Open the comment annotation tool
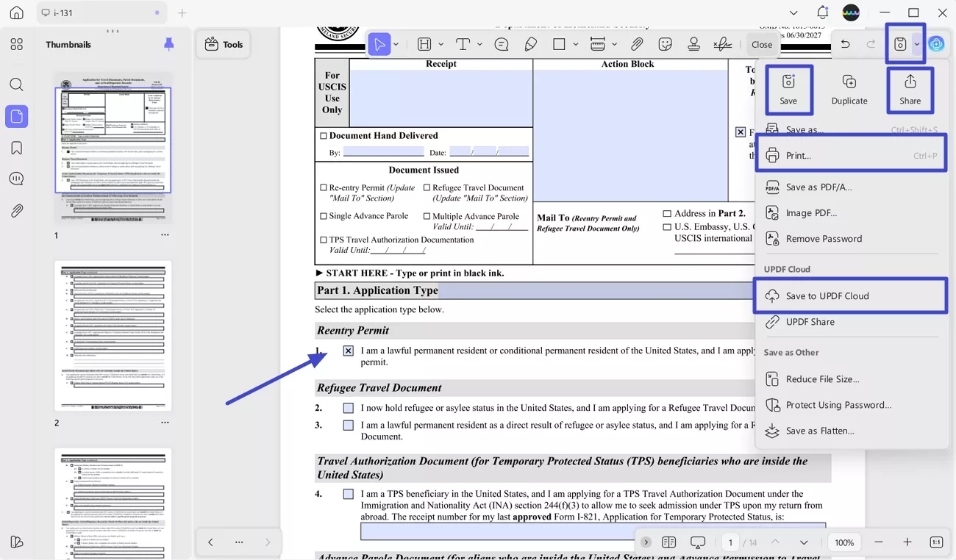Image resolution: width=956 pixels, height=560 pixels. pyautogui.click(x=501, y=44)
